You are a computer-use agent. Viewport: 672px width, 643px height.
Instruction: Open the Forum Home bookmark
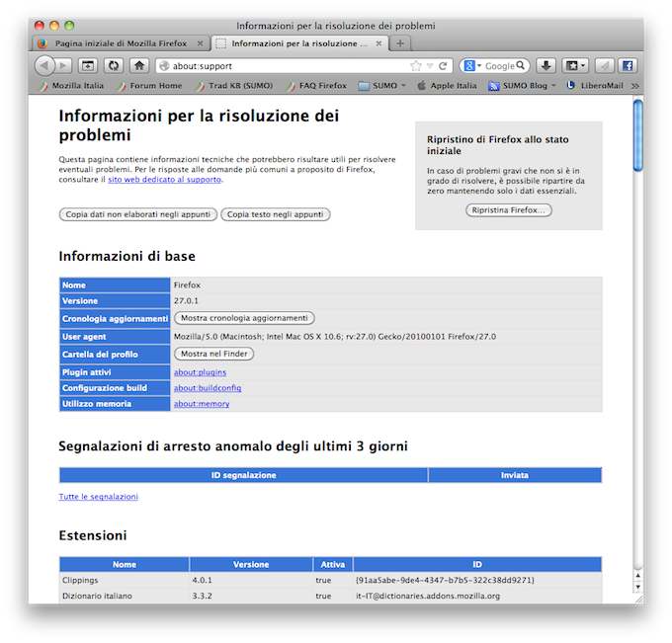(149, 86)
